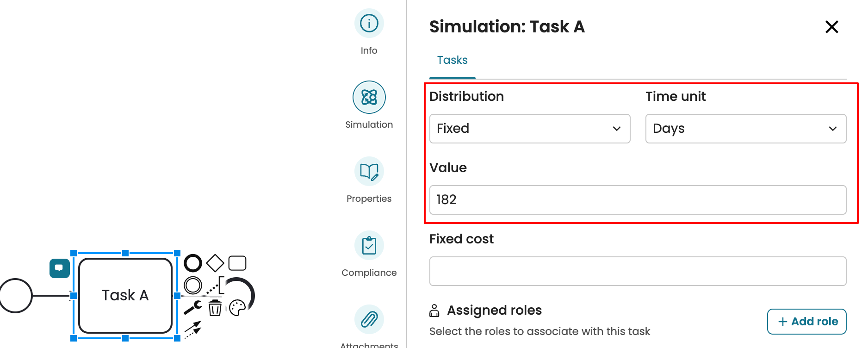The image size is (868, 348).
Task: Open the Simulation panel icon
Action: [x=369, y=97]
